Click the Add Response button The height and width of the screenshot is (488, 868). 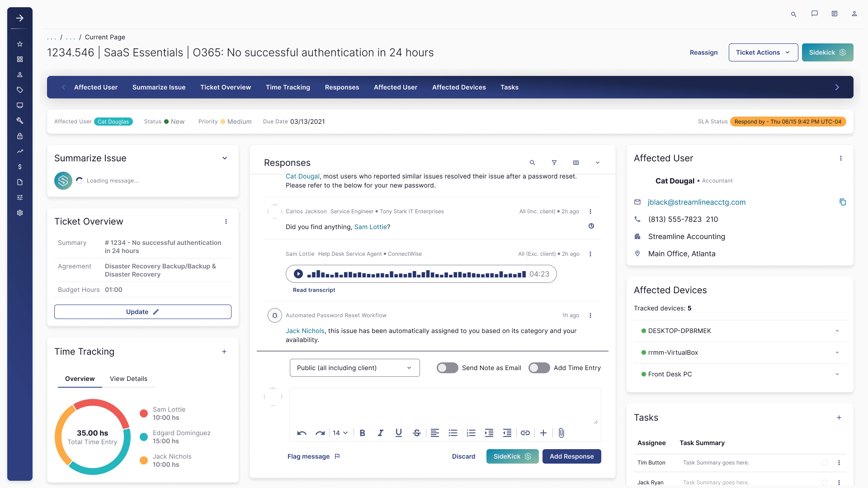pos(571,456)
